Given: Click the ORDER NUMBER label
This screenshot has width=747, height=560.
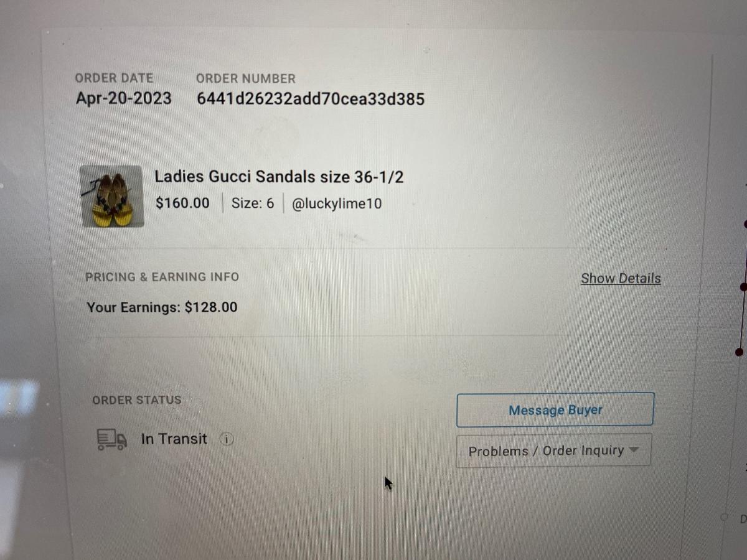Looking at the screenshot, I should click(x=246, y=78).
